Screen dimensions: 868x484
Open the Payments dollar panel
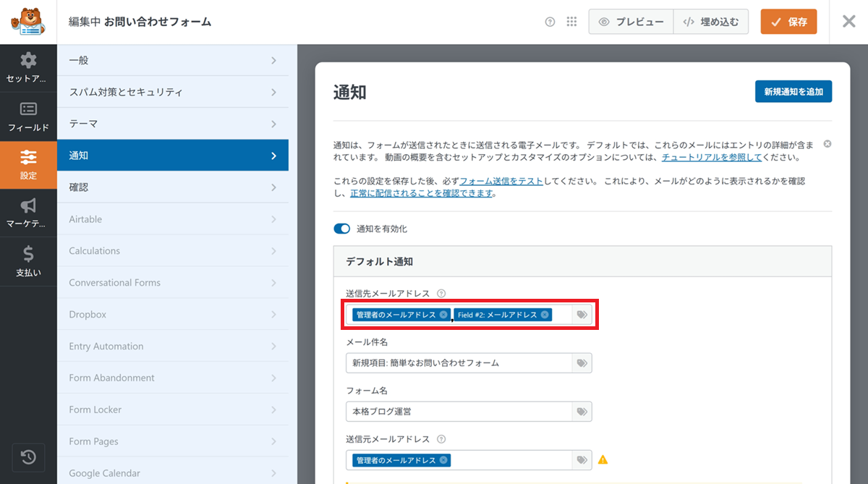point(28,261)
